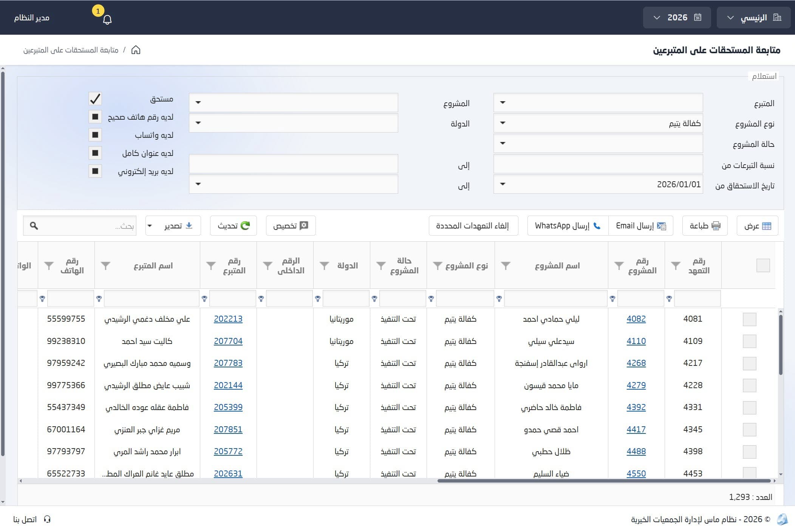The height and width of the screenshot is (532, 795).
Task: Click the تحديث refresh button
Action: (234, 226)
